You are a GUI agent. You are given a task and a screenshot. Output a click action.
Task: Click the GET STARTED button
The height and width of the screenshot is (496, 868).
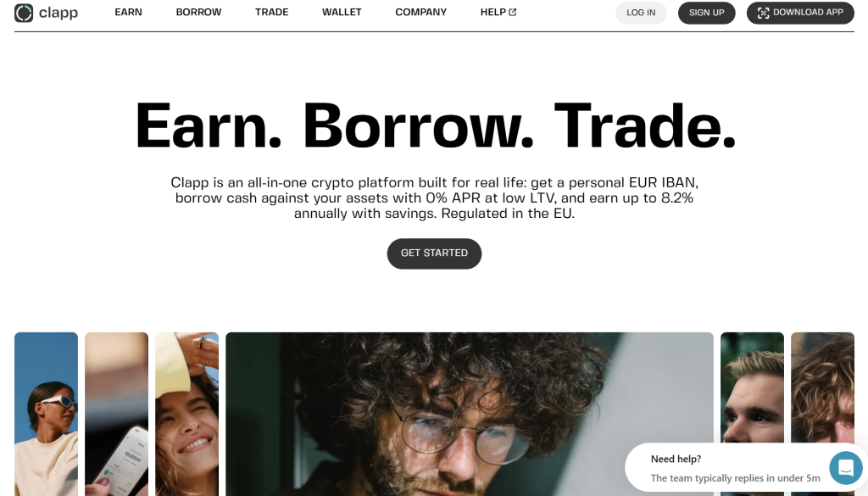434,254
